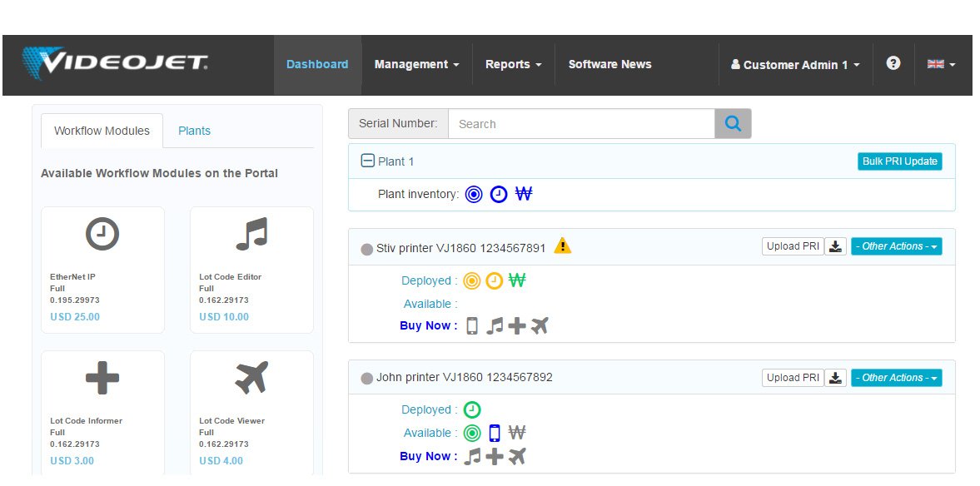Image resolution: width=980 pixels, height=486 pixels.
Task: Click the Lot Code Viewer module name
Action: pyautogui.click(x=231, y=421)
